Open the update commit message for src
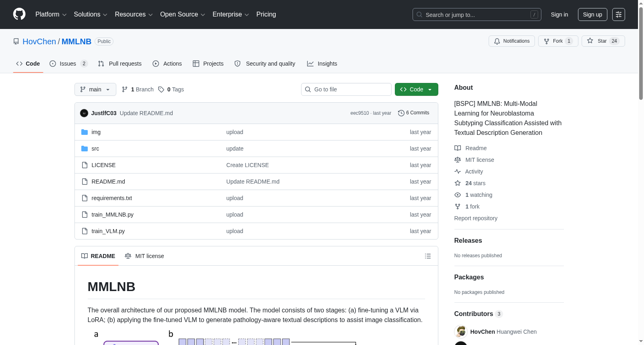The height and width of the screenshot is (345, 644). [235, 149]
